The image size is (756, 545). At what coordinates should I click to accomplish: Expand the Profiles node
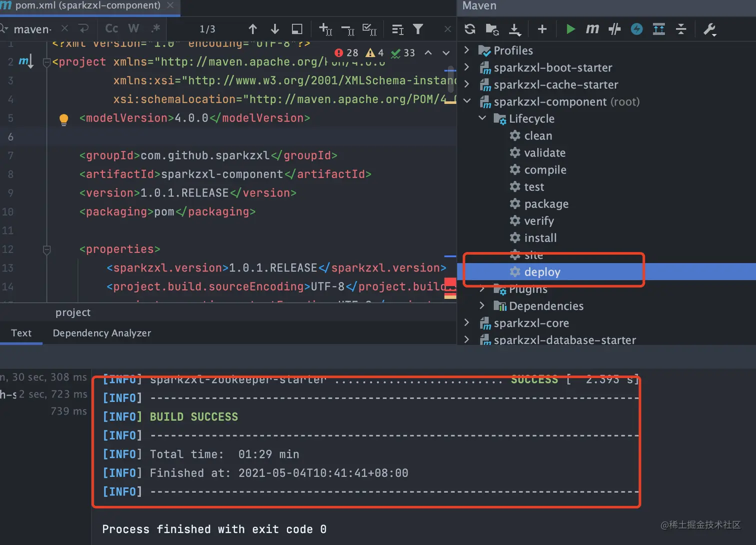pos(466,50)
